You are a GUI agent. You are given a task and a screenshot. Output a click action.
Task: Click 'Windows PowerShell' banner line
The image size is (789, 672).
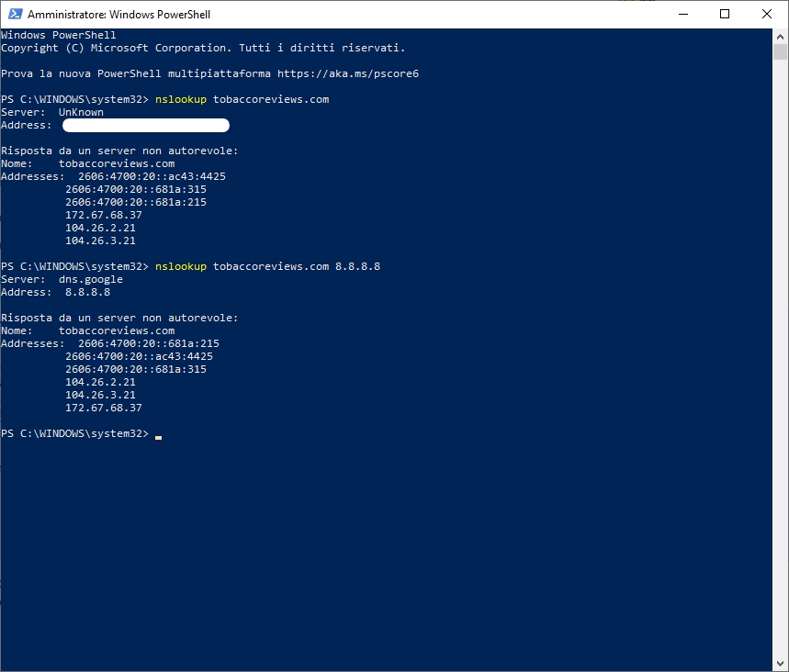(x=59, y=35)
